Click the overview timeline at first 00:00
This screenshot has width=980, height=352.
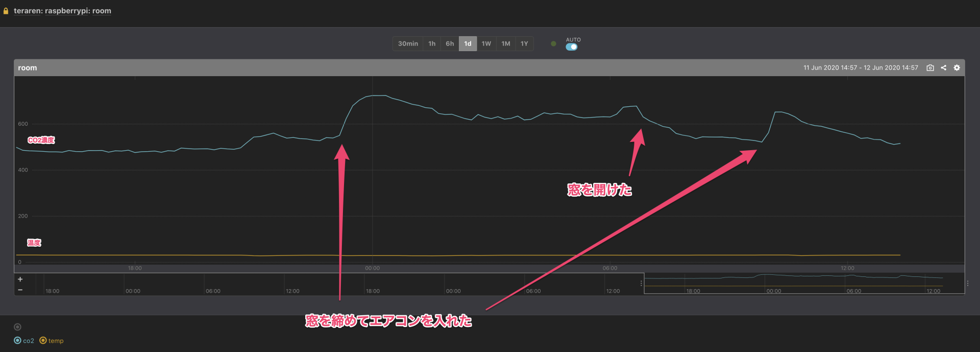point(133,291)
